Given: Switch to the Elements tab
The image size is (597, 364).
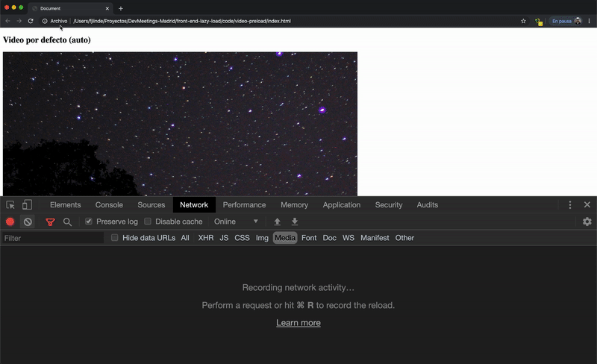Looking at the screenshot, I should coord(66,205).
